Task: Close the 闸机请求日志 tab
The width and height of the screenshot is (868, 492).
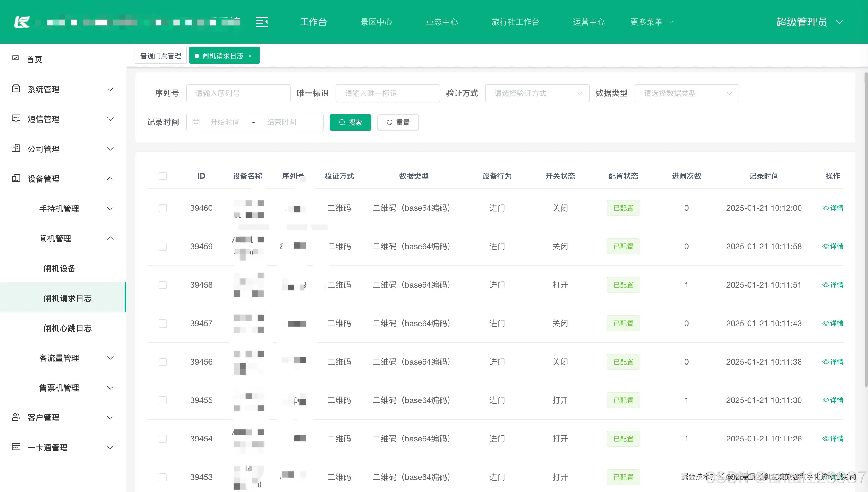Action: [x=250, y=56]
